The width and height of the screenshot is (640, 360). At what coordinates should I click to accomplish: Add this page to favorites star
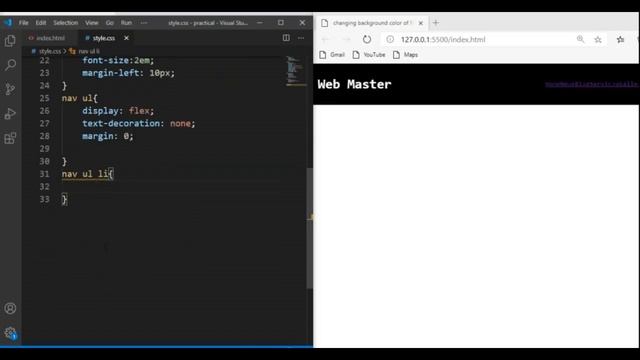pyautogui.click(x=598, y=39)
